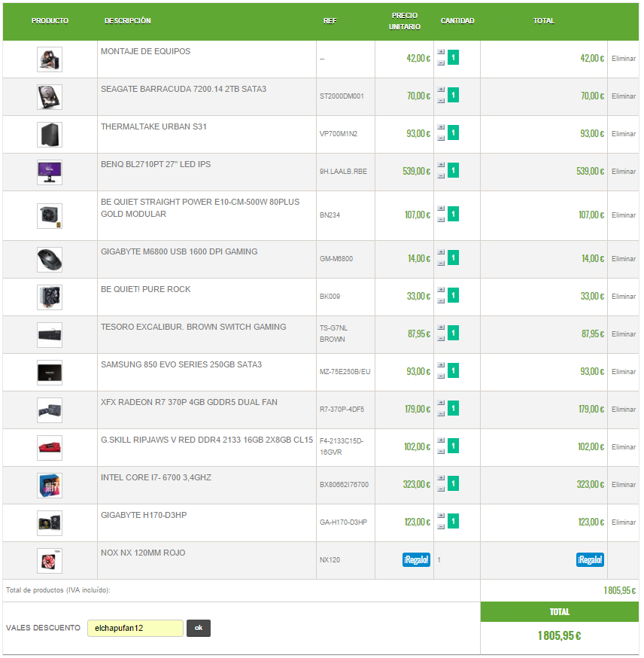Viewport: 644px width, 658px height.
Task: Open Gigabyte M6800 mouse thumbnail
Action: pyautogui.click(x=50, y=259)
